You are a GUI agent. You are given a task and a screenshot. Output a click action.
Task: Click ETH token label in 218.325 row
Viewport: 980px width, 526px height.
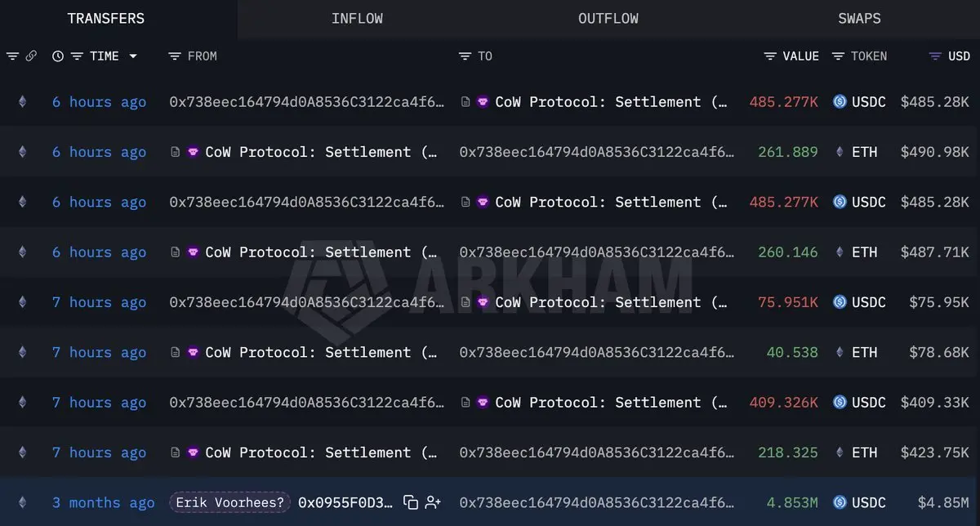point(865,452)
